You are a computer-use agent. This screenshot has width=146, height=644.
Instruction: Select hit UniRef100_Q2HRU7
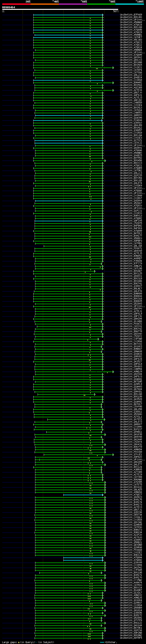click(x=131, y=602)
